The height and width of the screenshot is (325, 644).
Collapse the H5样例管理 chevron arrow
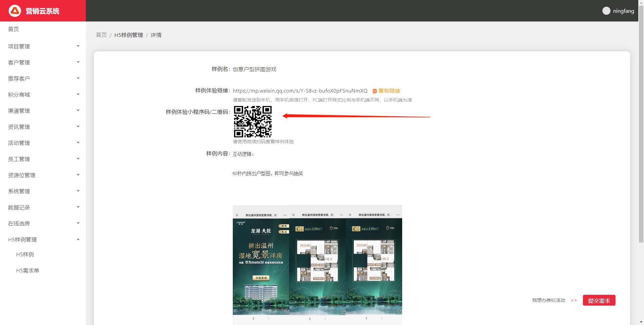pos(78,239)
